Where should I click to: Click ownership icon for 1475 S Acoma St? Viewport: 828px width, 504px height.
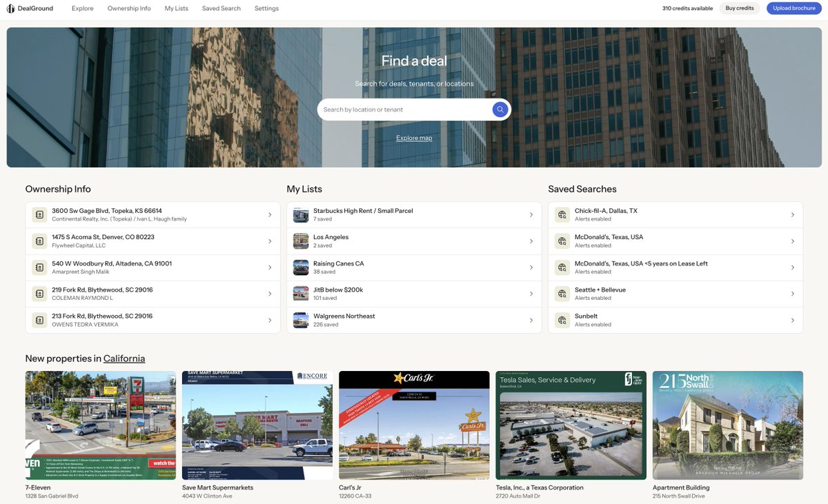pos(39,241)
